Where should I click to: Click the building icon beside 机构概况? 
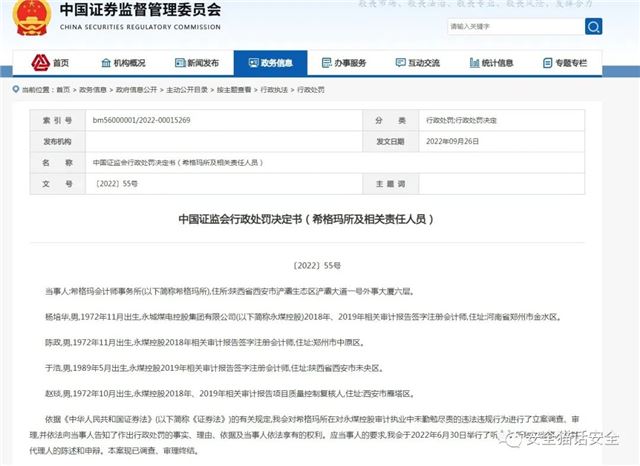pyautogui.click(x=106, y=63)
